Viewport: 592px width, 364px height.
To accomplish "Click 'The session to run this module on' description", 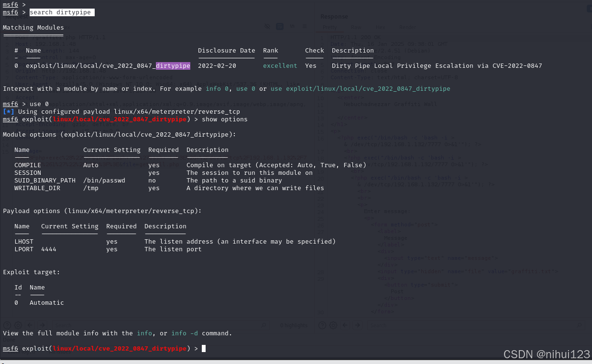I will 250,172.
